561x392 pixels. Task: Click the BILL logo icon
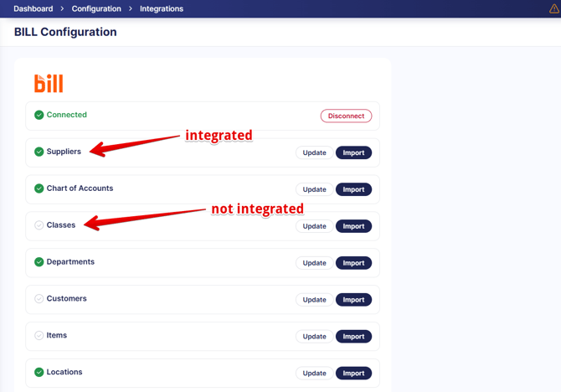pos(49,83)
